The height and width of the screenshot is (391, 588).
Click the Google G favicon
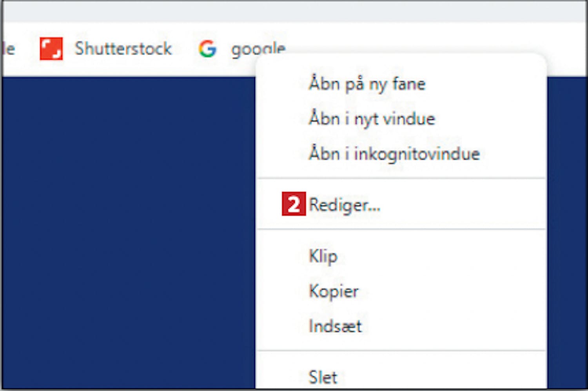tap(207, 49)
